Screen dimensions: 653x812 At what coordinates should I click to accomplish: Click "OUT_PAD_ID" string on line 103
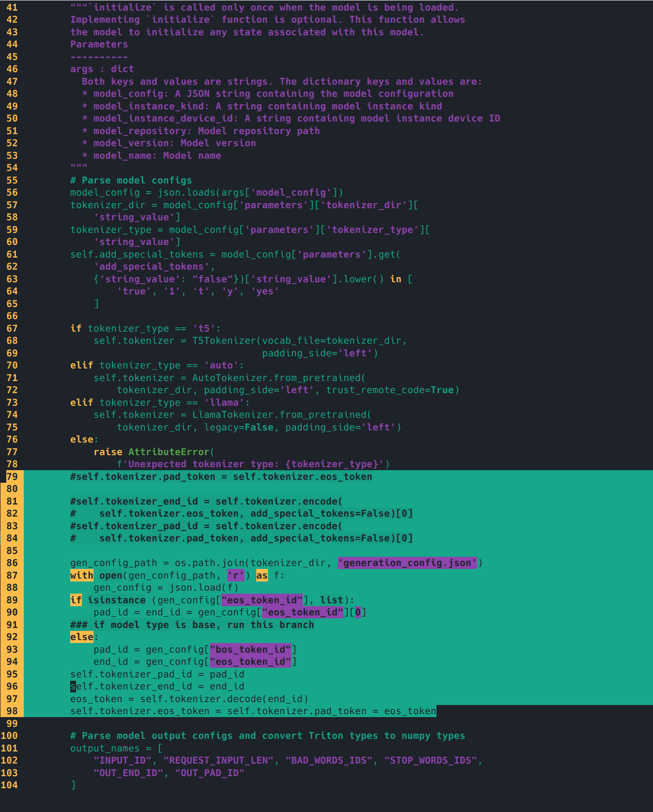[209, 773]
